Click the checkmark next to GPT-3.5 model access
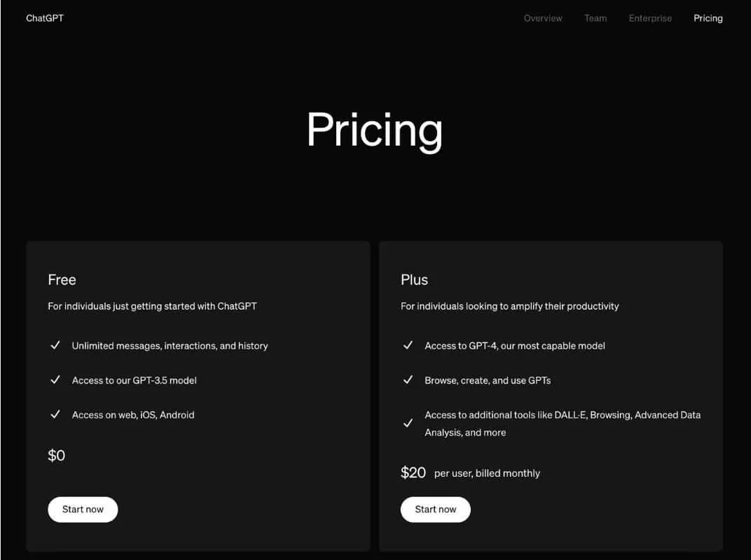 tap(55, 379)
